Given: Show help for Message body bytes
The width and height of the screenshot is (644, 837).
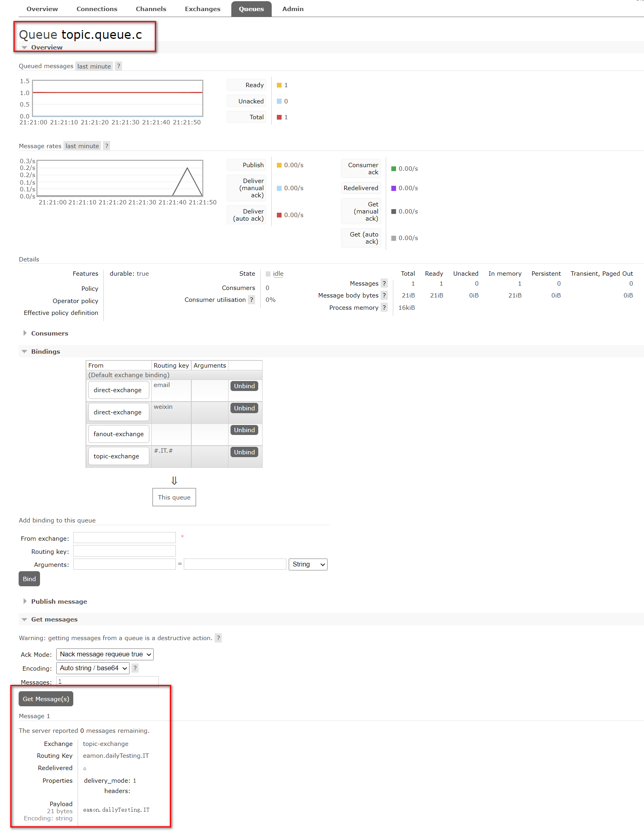Looking at the screenshot, I should (x=384, y=295).
